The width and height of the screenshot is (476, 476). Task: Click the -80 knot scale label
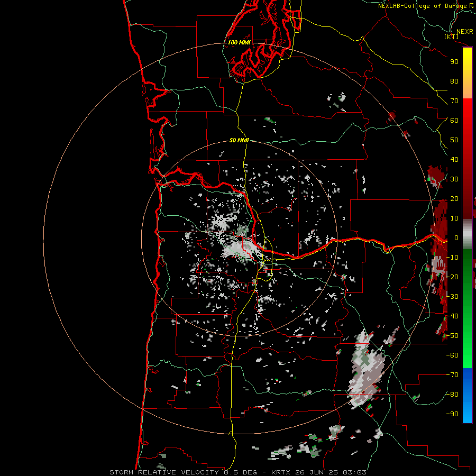[452, 395]
